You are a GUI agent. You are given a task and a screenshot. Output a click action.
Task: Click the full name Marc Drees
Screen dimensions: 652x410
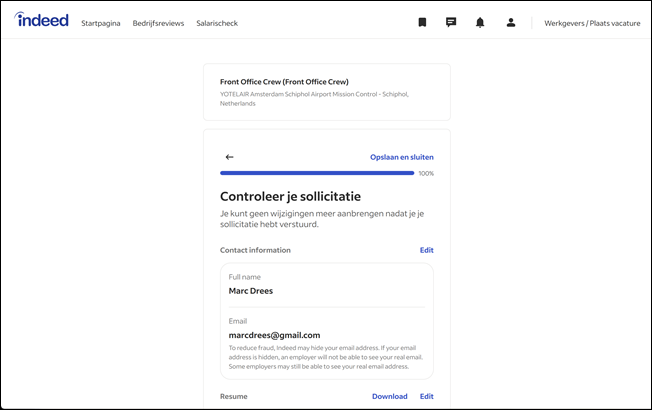point(250,291)
